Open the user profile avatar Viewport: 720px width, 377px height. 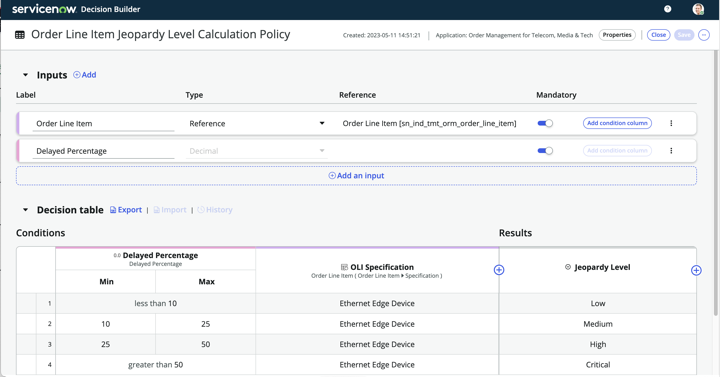click(698, 9)
